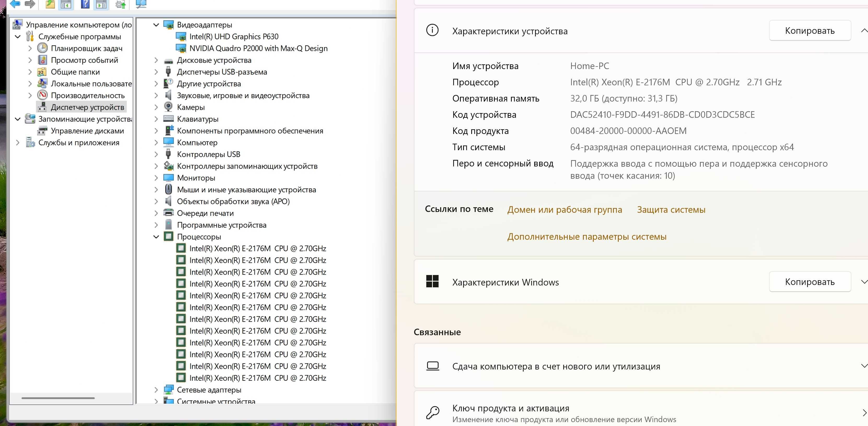Image resolution: width=868 pixels, height=426 pixels.
Task: Click Scan for hardware changes monitor icon
Action: pyautogui.click(x=141, y=4)
